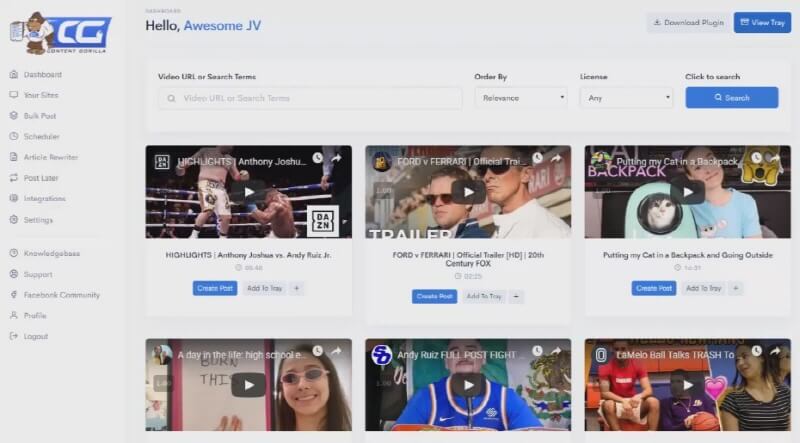This screenshot has height=443, width=800.
Task: Click the Integrations globe icon
Action: [x=14, y=199]
